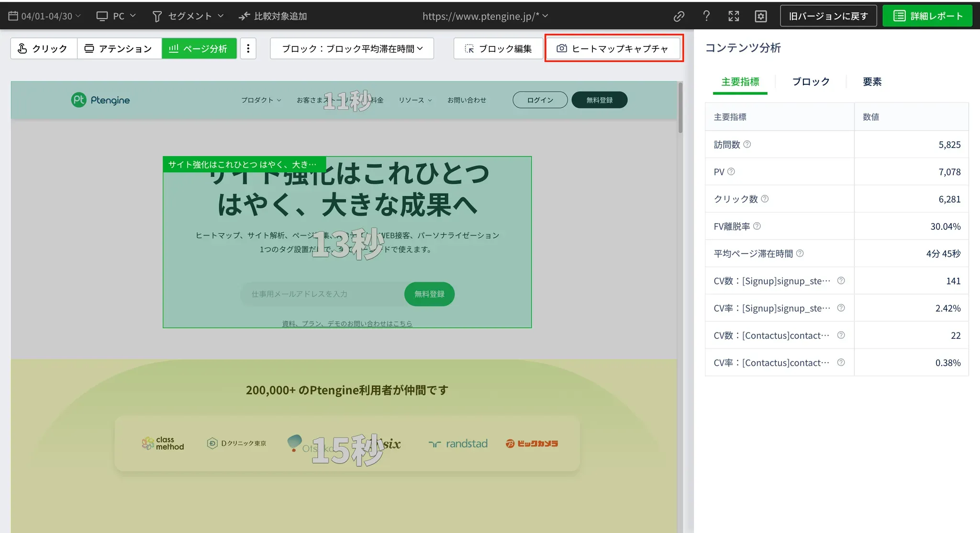Click the copy link icon in top bar
980x533 pixels.
(x=679, y=16)
